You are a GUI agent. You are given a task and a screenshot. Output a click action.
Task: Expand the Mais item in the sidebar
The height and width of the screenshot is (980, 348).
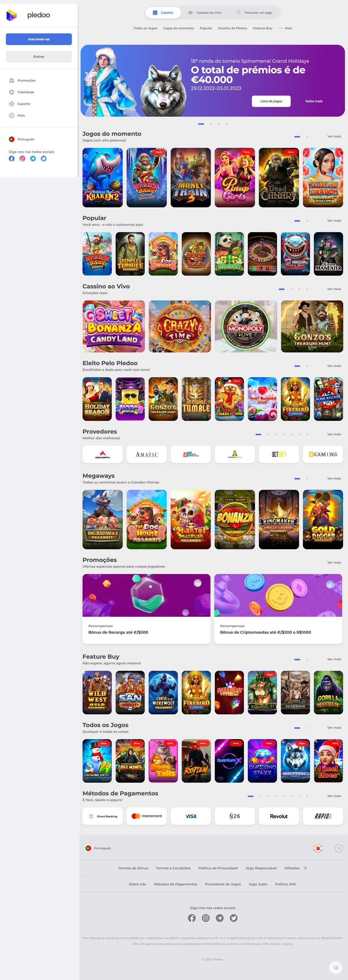pos(17,116)
